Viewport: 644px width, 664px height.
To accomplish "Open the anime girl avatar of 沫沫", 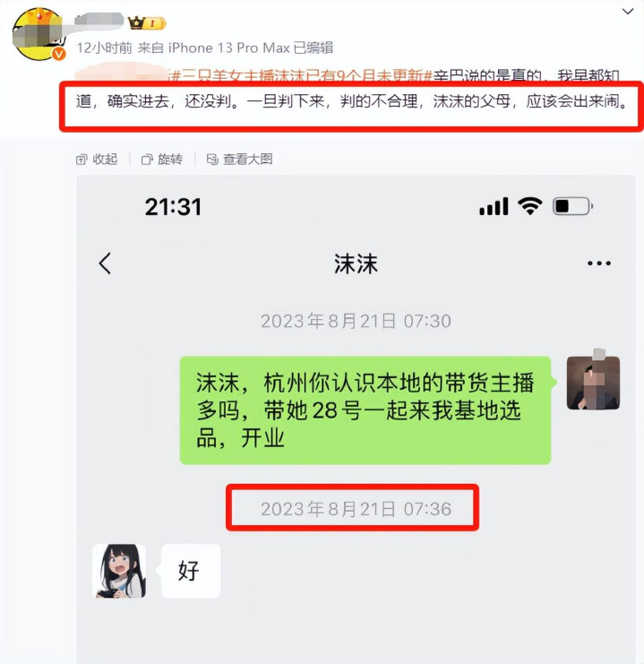I will tap(119, 571).
